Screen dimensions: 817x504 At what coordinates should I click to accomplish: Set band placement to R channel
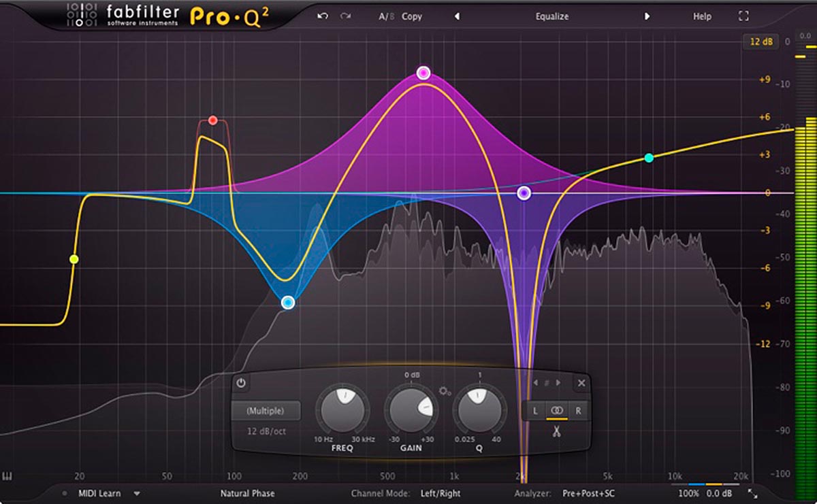[x=579, y=411]
